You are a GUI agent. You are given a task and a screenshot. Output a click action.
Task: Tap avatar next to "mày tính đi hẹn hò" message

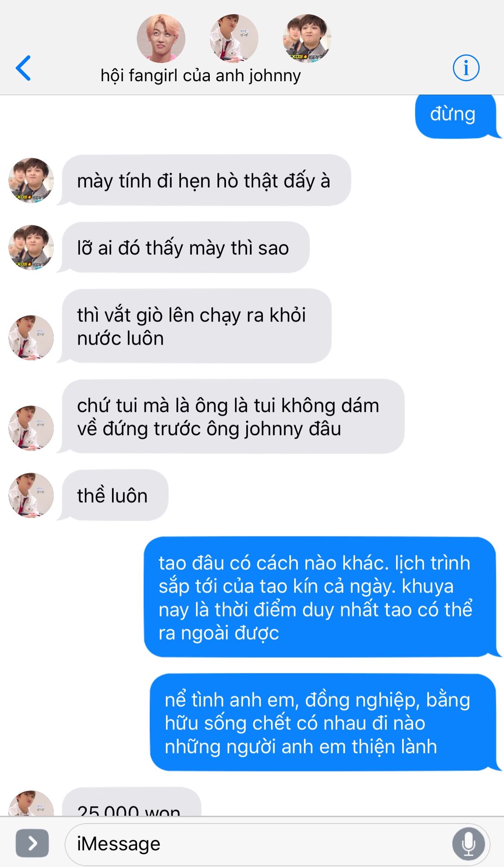31,180
